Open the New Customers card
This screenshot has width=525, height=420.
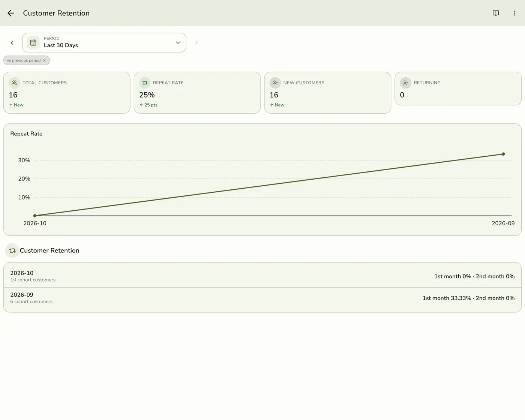(x=328, y=93)
